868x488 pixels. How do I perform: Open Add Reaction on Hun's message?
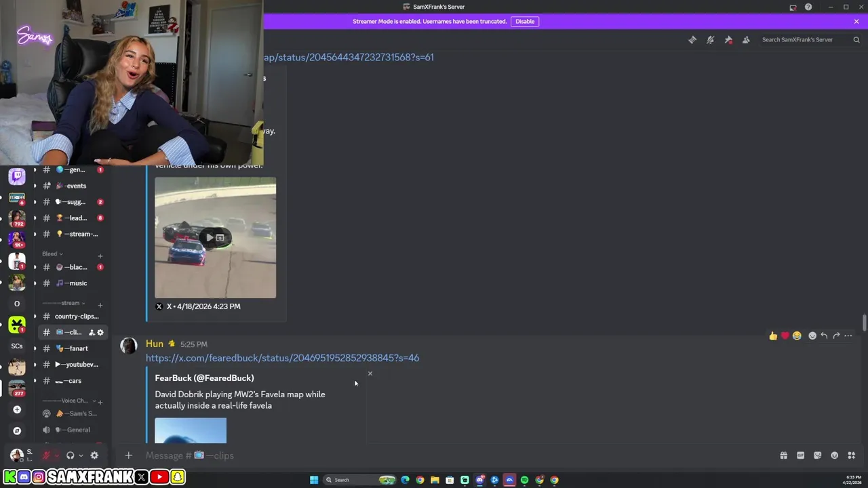[x=812, y=335]
